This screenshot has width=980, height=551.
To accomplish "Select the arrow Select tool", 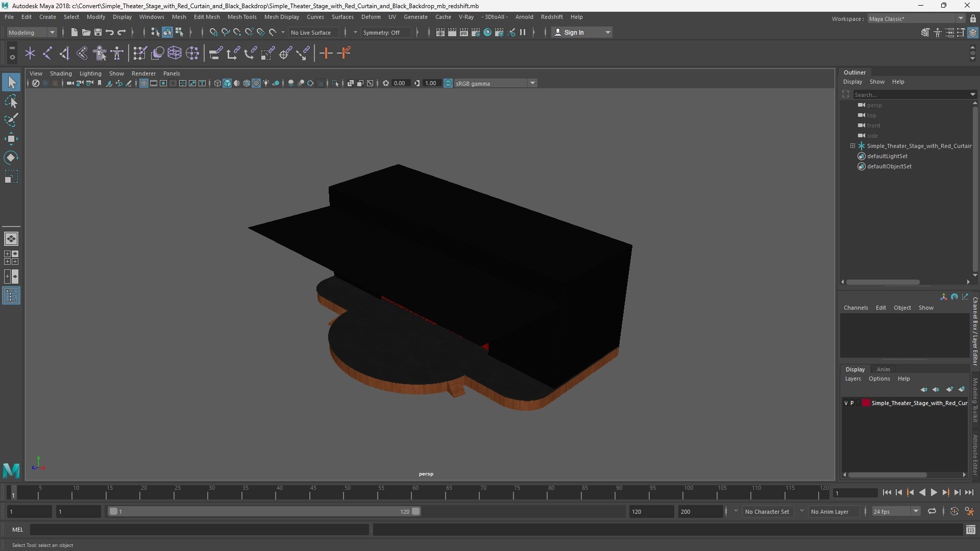I will [x=11, y=82].
